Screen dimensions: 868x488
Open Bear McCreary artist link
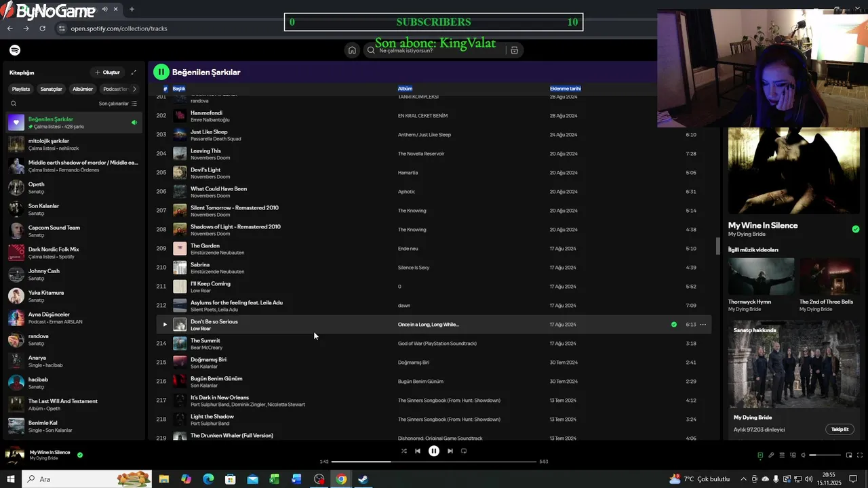pyautogui.click(x=206, y=348)
